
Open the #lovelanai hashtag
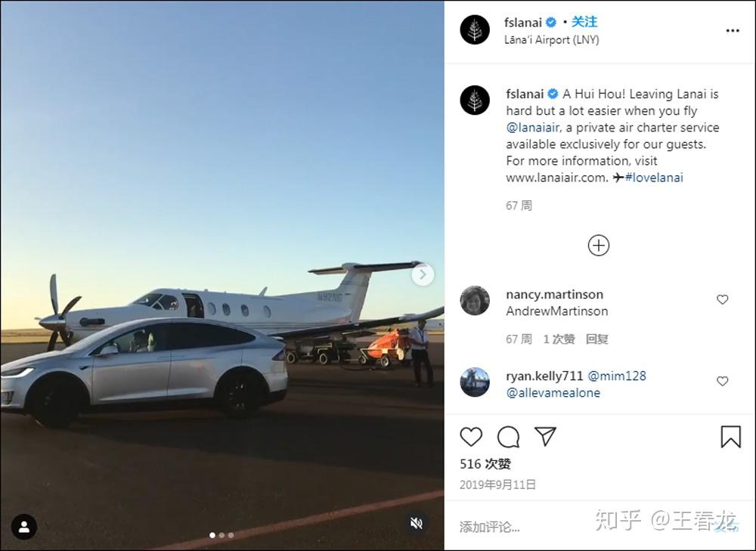tap(654, 178)
